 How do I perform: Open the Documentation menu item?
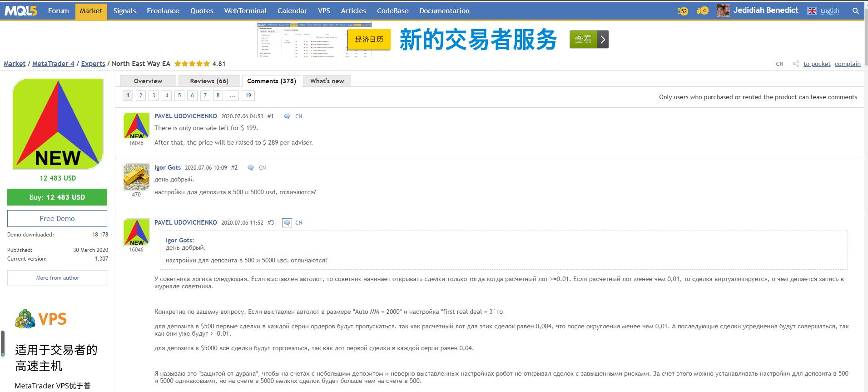tap(445, 11)
